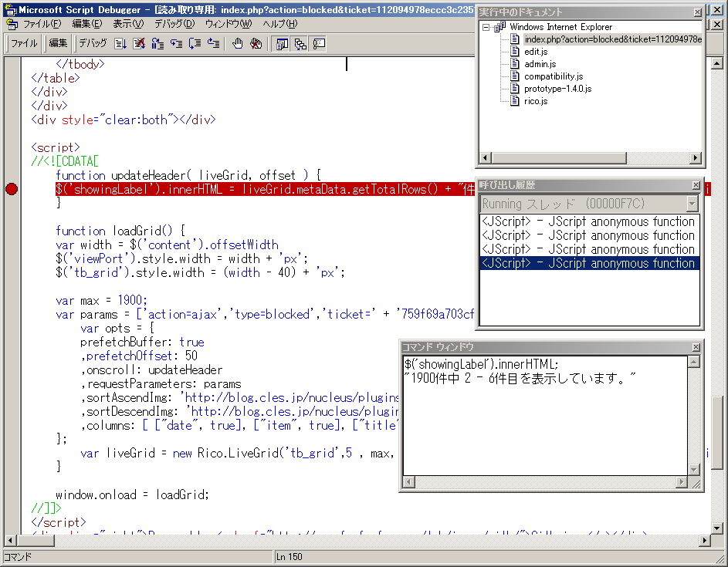The height and width of the screenshot is (567, 728).
Task: Collapse the Windows Internet Explorer tree node
Action: [486, 27]
